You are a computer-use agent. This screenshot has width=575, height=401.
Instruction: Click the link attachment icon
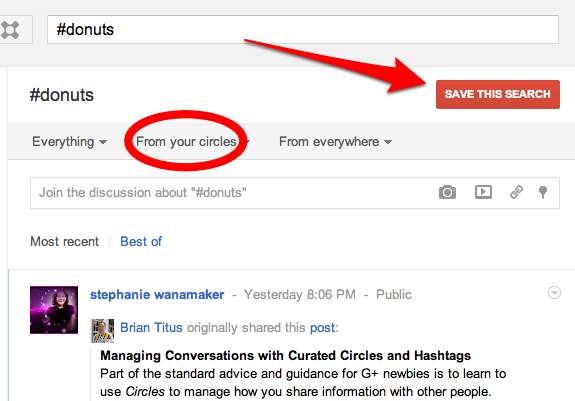[516, 192]
